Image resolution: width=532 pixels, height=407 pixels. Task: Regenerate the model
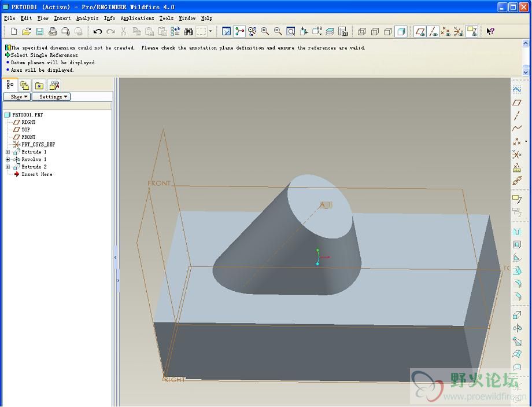175,32
